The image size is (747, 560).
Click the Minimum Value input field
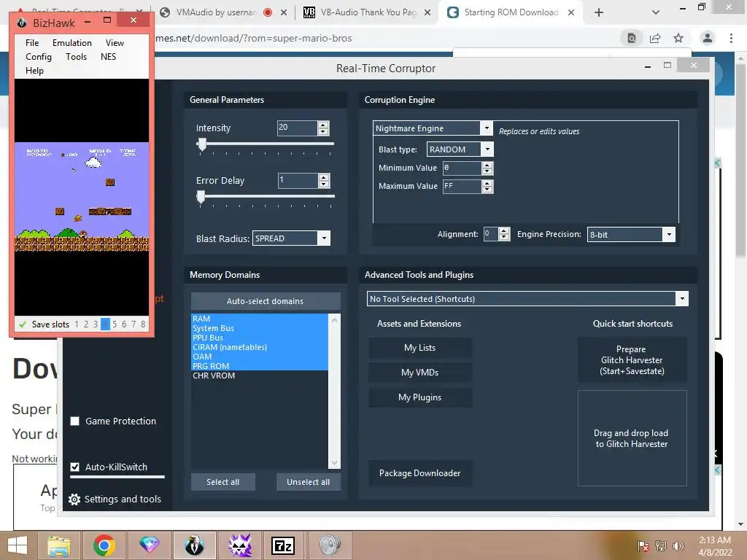[x=462, y=168]
